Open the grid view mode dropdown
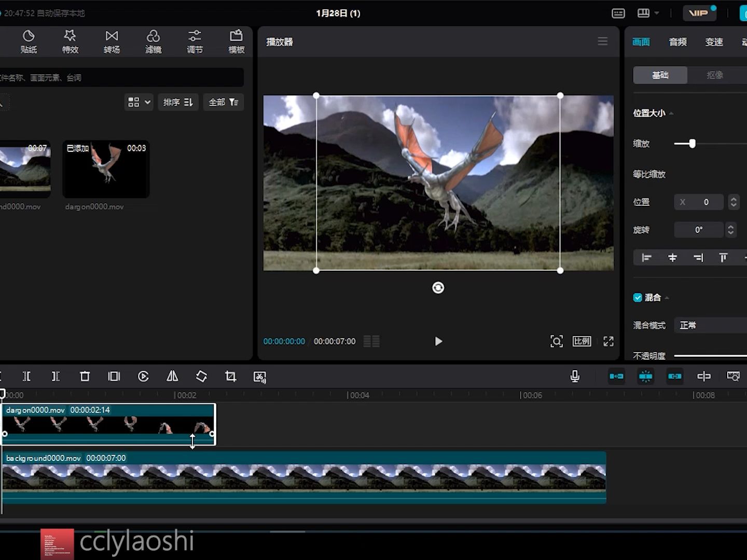Image resolution: width=747 pixels, height=560 pixels. (139, 102)
